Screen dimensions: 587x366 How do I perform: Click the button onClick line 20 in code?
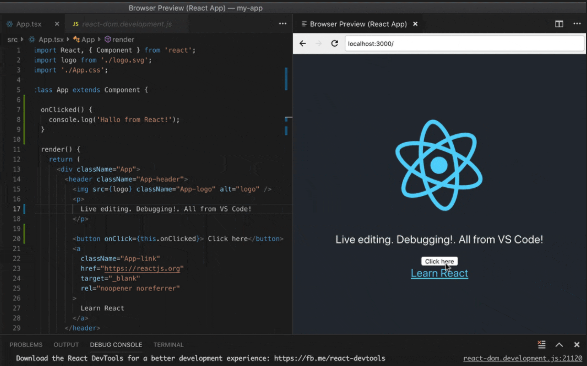click(178, 239)
